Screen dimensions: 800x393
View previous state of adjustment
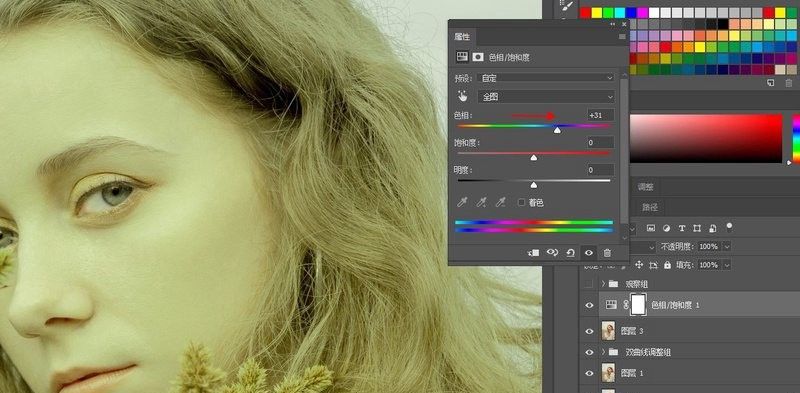[552, 253]
